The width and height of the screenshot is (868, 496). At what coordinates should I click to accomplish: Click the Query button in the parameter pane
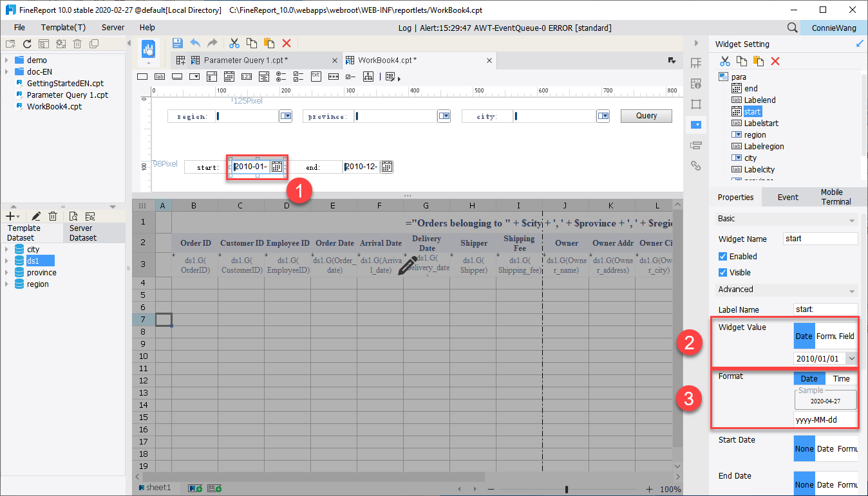pos(646,115)
